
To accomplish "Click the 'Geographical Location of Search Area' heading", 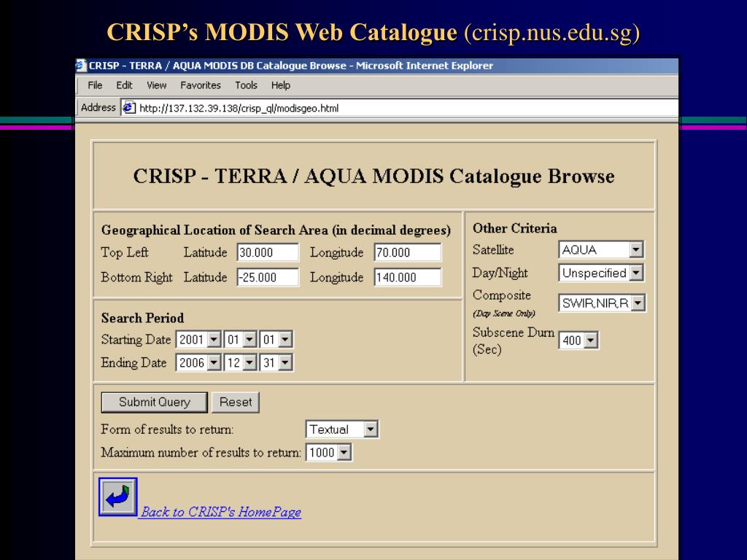I will click(x=276, y=230).
